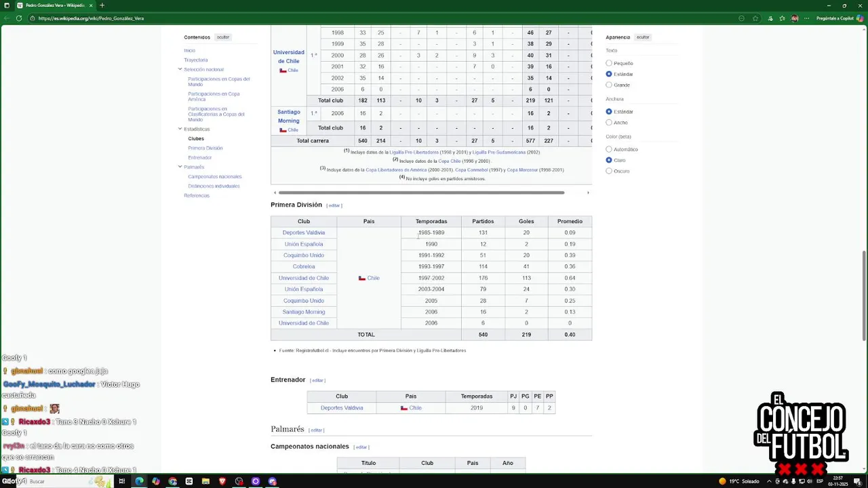Go to Trayectoria in contents
This screenshot has width=868, height=488.
coord(196,60)
